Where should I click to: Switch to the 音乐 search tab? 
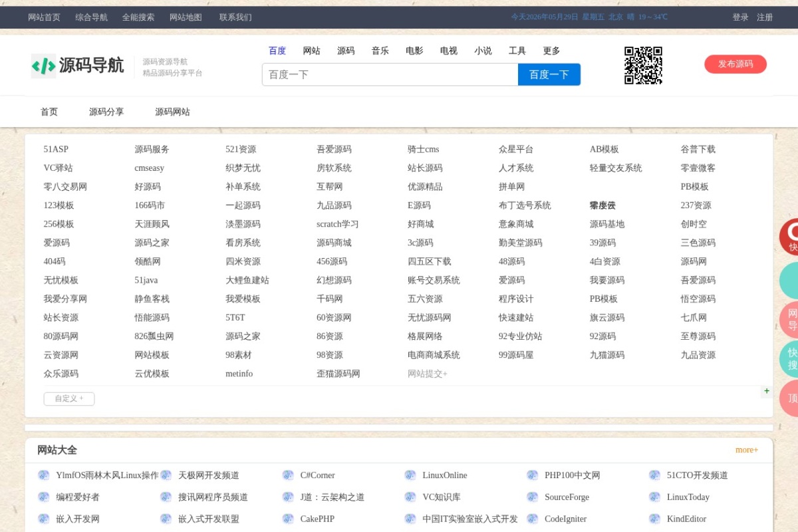[380, 51]
